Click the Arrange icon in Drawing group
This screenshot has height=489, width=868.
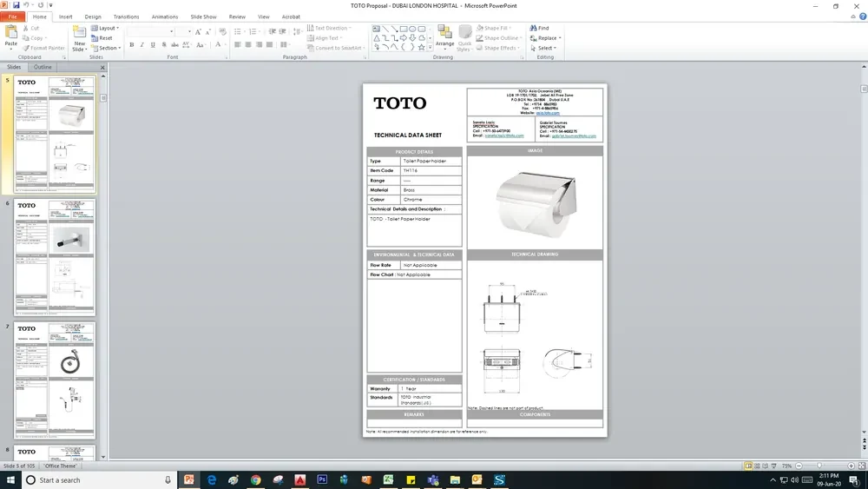tap(444, 32)
